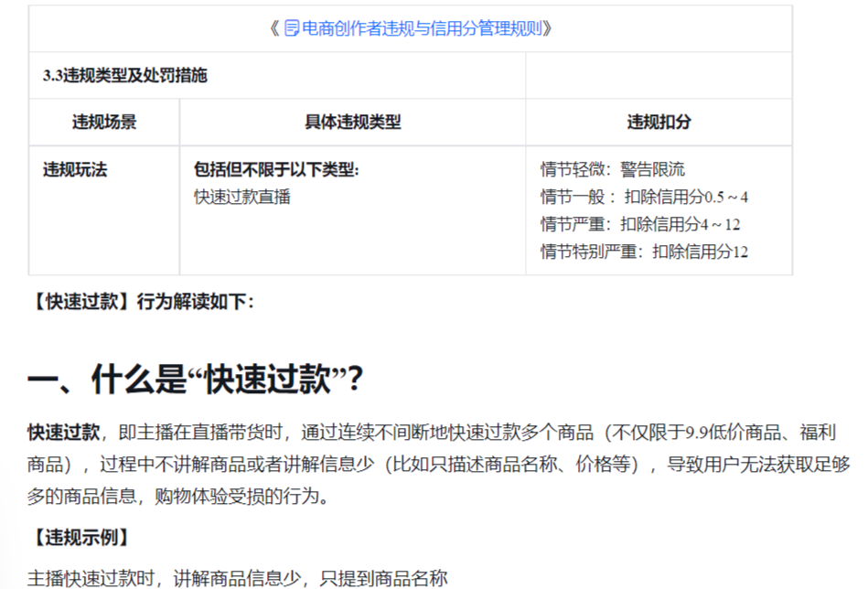Click the empty cell beside section 3.3 title

point(659,75)
